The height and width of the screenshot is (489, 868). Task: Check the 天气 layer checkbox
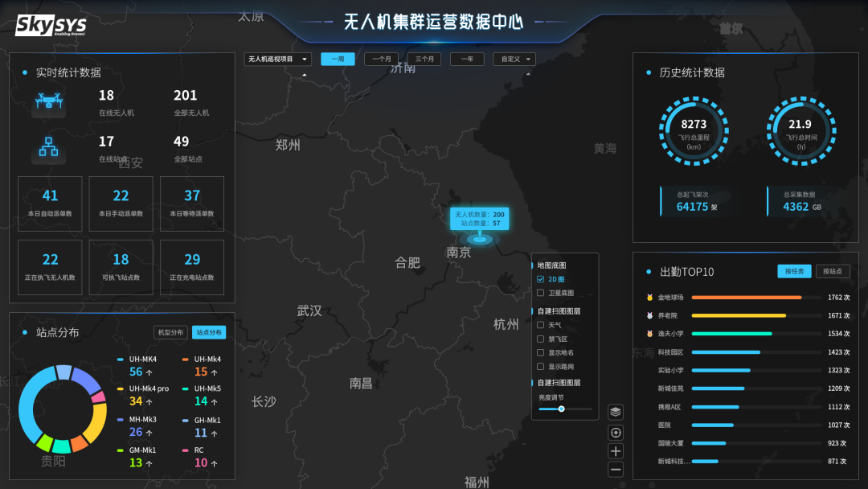(x=541, y=325)
